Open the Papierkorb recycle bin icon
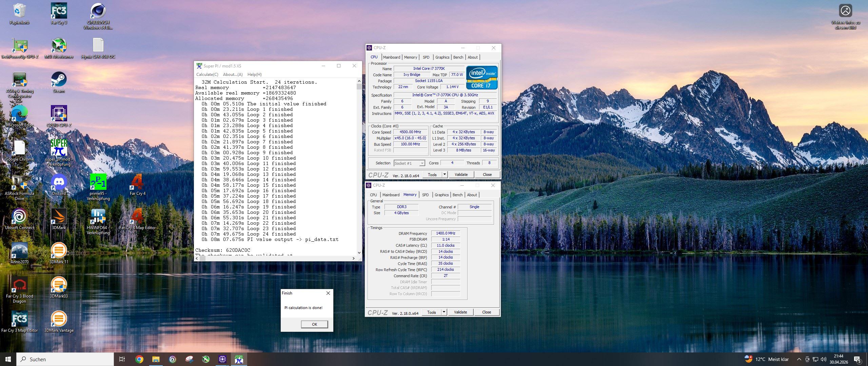 pyautogui.click(x=19, y=14)
